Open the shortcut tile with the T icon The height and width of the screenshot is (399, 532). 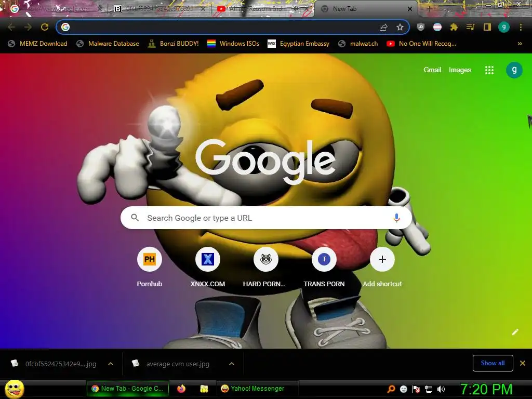tap(324, 260)
